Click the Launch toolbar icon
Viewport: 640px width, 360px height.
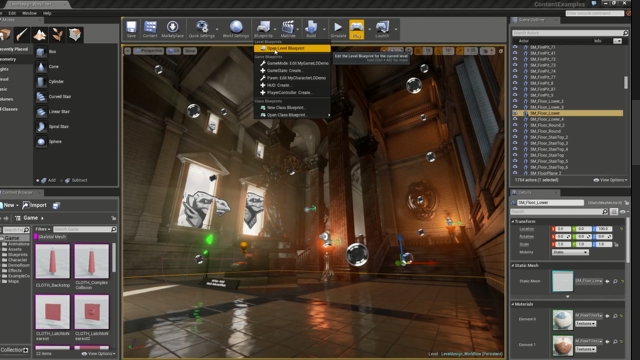click(x=382, y=29)
